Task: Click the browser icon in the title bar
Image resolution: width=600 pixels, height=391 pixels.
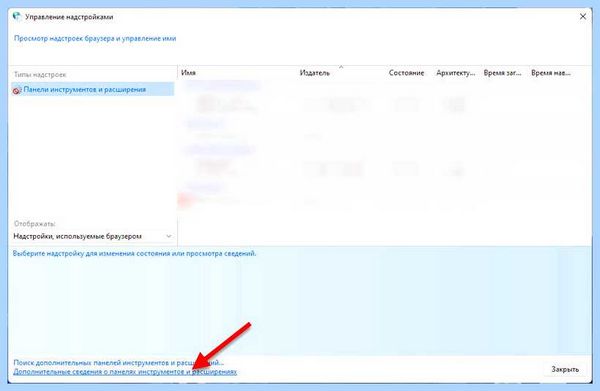Action: 17,16
